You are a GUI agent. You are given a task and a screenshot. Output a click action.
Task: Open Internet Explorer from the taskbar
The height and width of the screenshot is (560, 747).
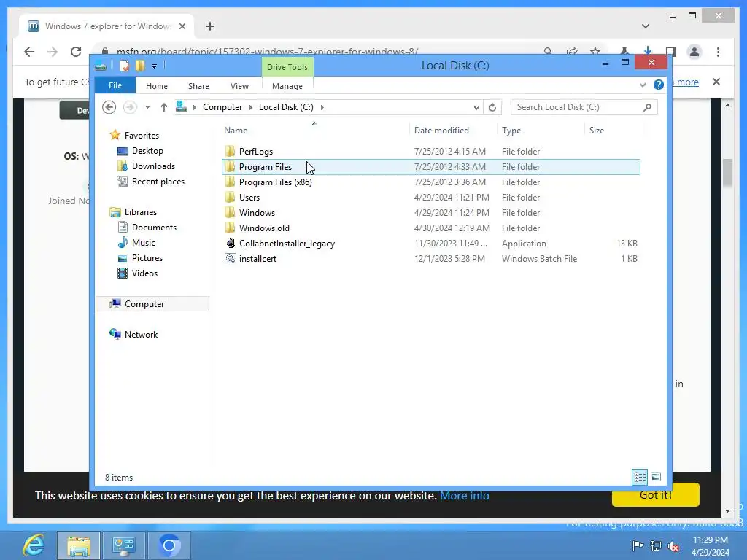(34, 545)
